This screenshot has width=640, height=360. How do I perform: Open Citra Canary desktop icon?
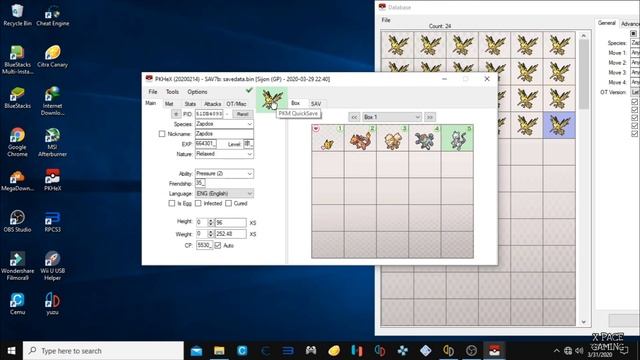click(53, 57)
